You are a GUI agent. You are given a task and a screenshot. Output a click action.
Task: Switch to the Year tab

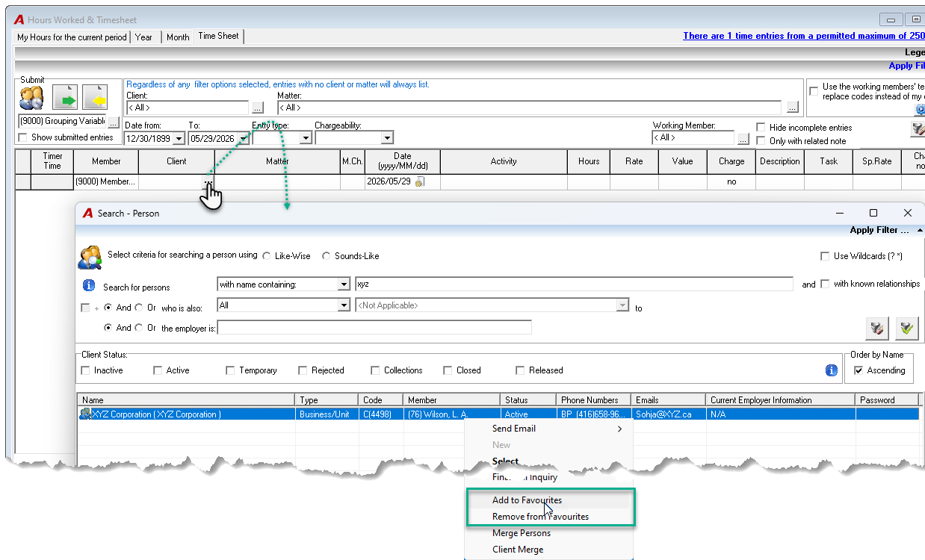(x=144, y=37)
